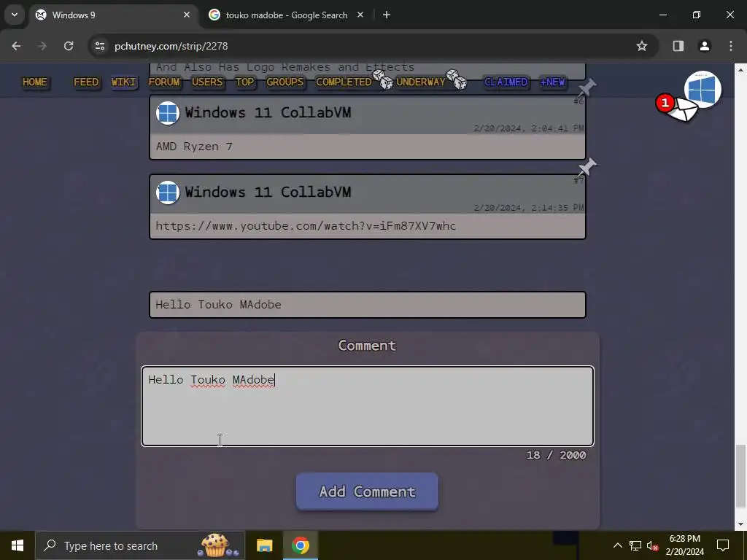Viewport: 747px width, 560px height.
Task: Submit with the Add Comment button
Action: coord(367,491)
